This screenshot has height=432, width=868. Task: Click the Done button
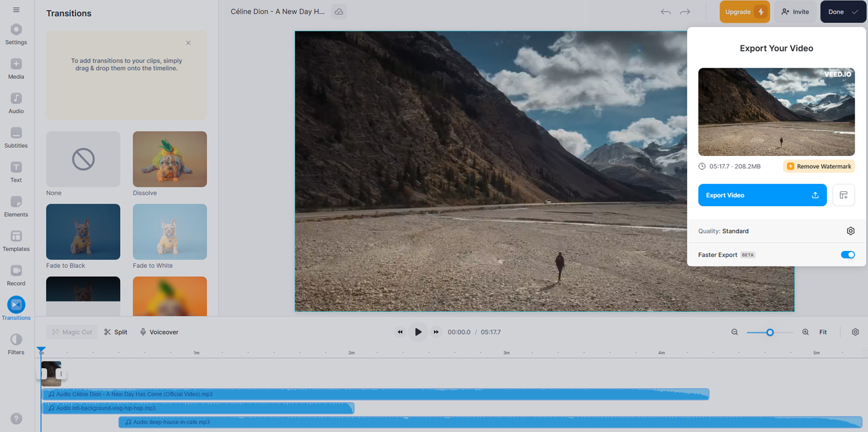coord(843,12)
